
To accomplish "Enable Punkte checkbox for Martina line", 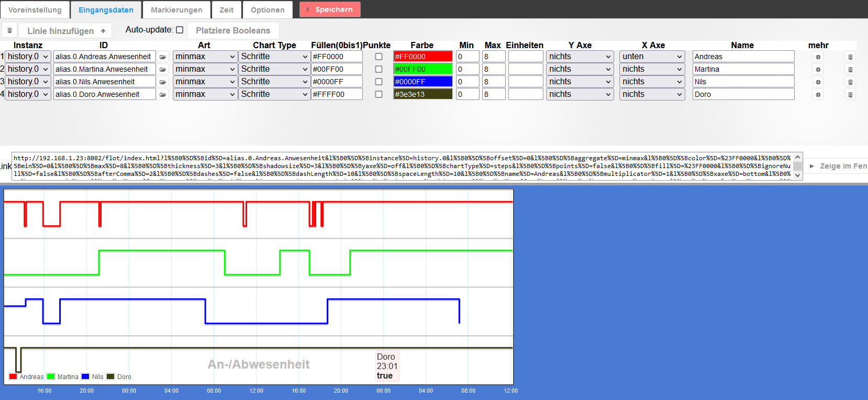I will 379,69.
